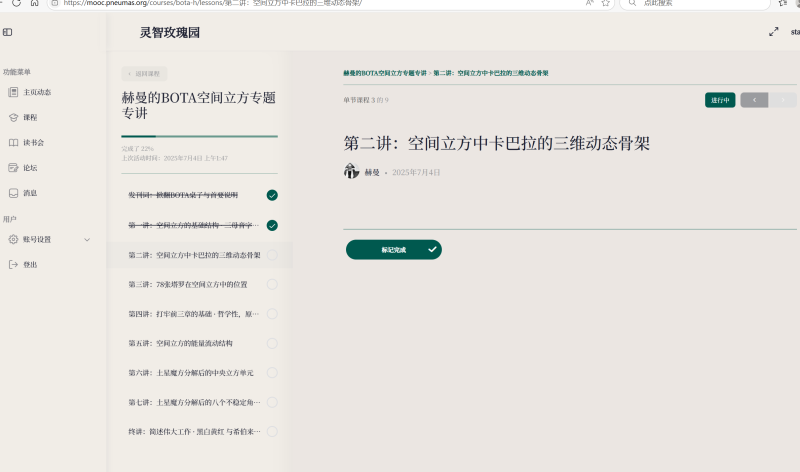800x472 pixels.
Task: Click the site info lock icon
Action: 55,3
